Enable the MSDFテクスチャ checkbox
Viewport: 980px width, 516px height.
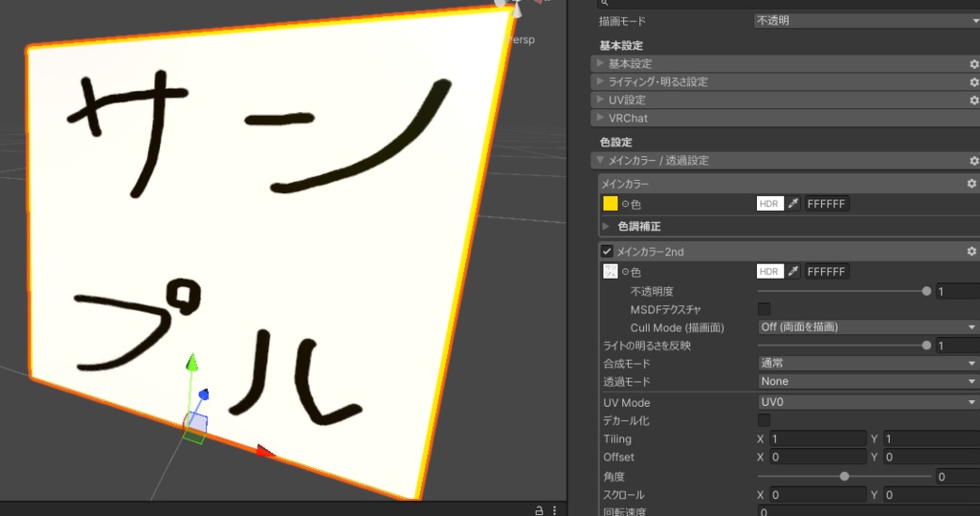point(764,309)
